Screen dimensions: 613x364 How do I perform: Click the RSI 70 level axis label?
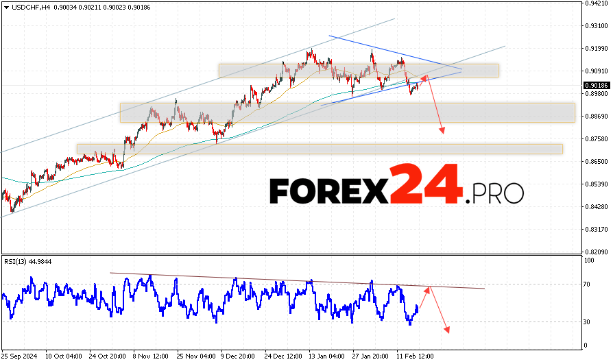click(588, 283)
